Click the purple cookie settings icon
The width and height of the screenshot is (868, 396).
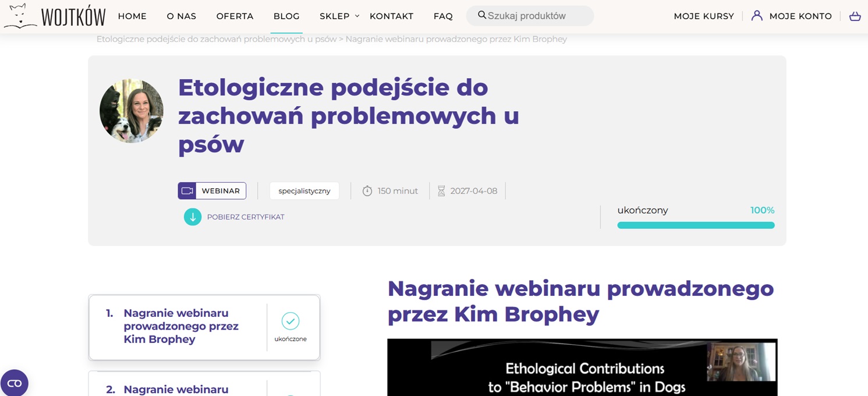(14, 383)
